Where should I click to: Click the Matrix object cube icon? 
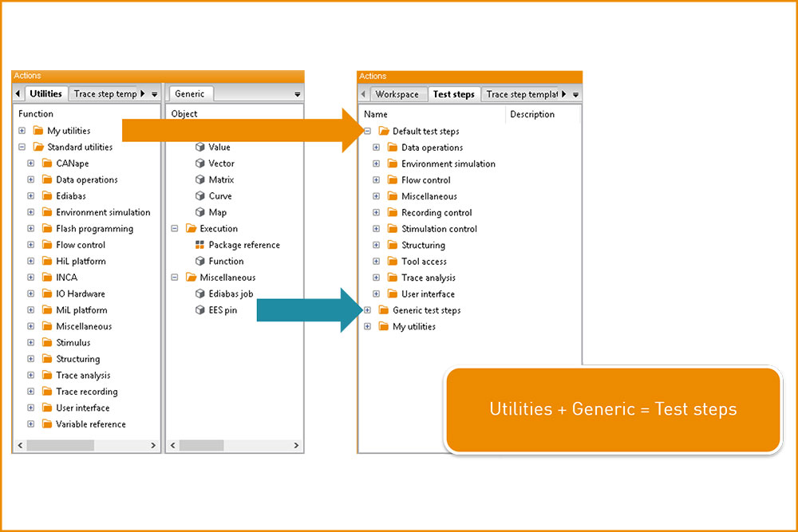[199, 180]
